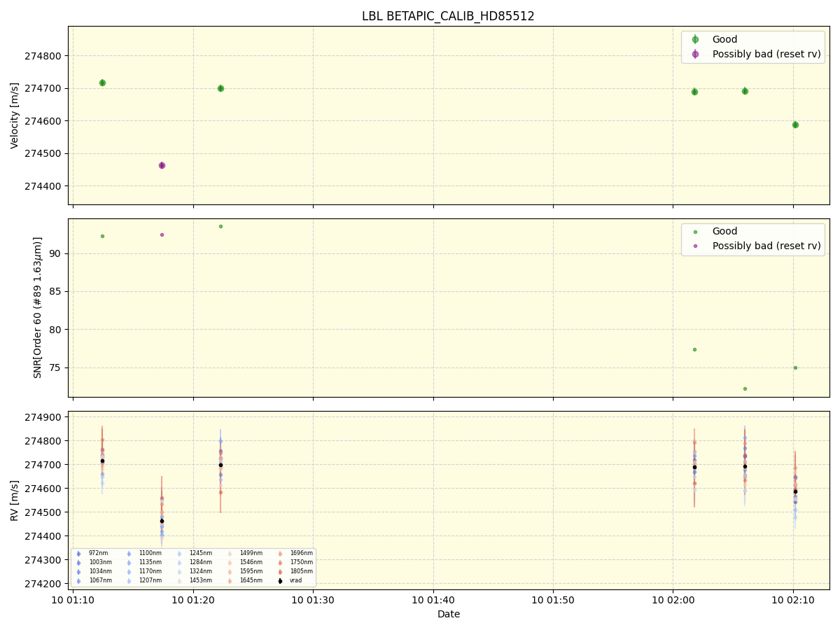Image resolution: width=840 pixels, height=630 pixels.
Task: Click the green velocity point near 274590 m/s
Action: [795, 125]
